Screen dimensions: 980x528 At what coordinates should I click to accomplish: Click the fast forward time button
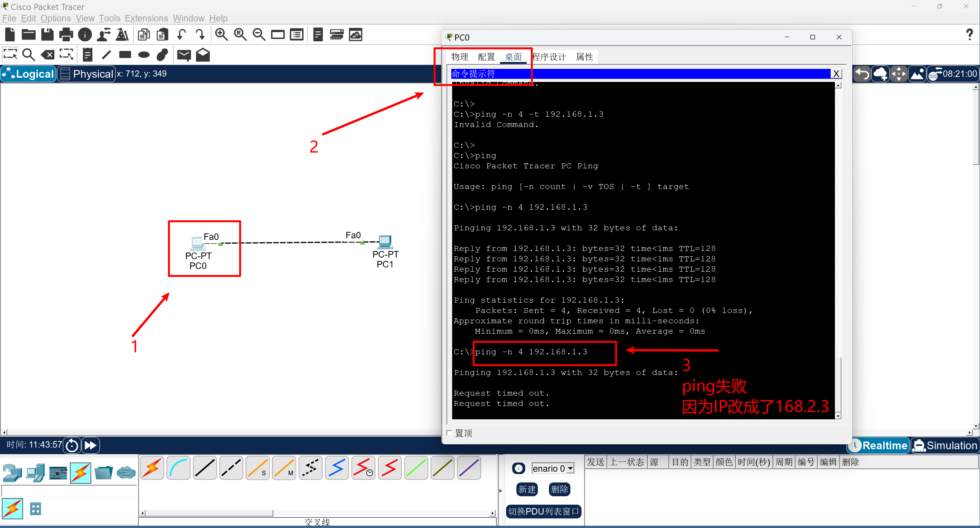pos(91,445)
